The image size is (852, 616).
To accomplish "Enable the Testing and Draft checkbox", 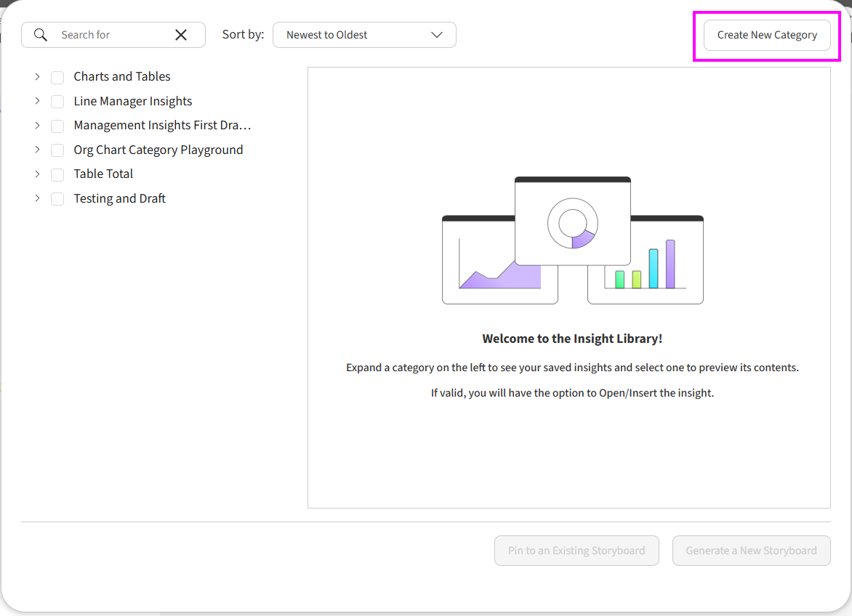I will [57, 199].
